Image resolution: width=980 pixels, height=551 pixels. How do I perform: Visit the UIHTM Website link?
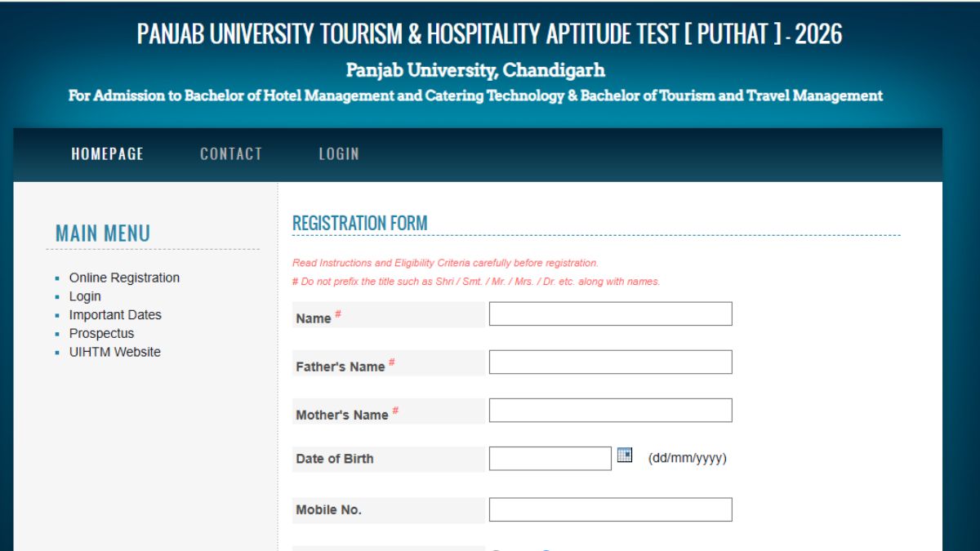point(114,353)
